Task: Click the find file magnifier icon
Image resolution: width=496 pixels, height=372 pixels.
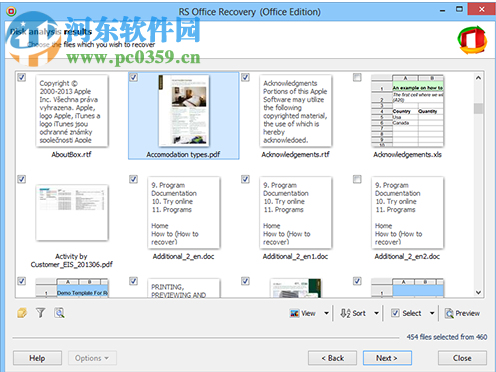Action: [59, 313]
